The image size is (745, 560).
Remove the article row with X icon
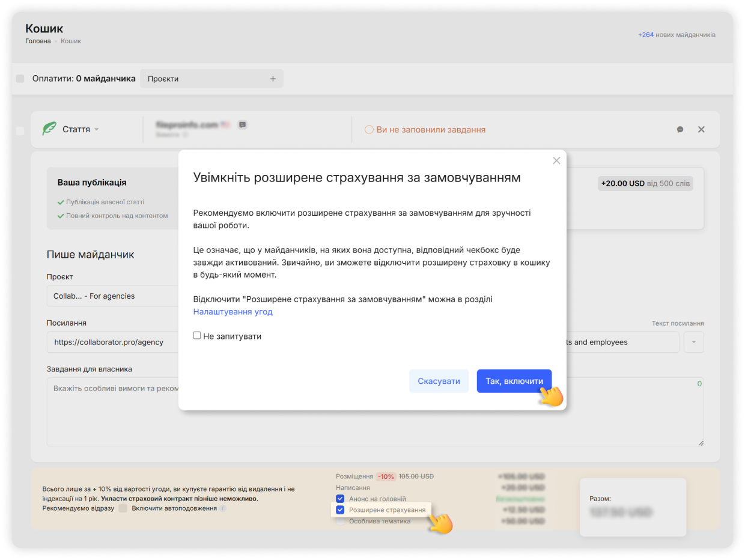[701, 129]
